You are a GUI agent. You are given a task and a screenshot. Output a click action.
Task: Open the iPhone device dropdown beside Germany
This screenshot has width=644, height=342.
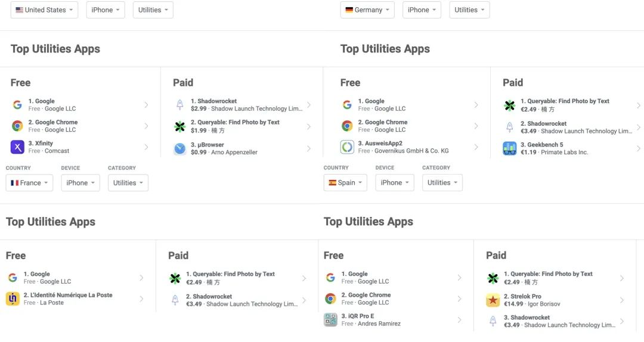422,10
